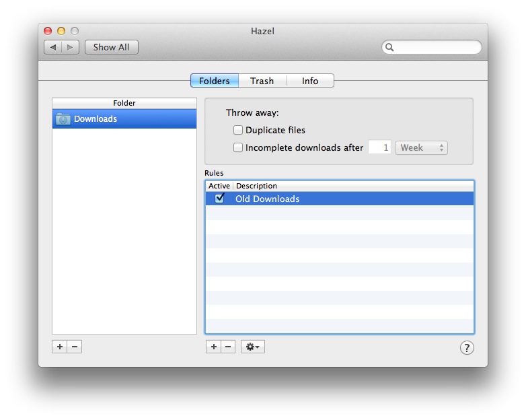Screen dimensions: 526x420
Task: Go back with the left arrow button
Action: point(53,47)
